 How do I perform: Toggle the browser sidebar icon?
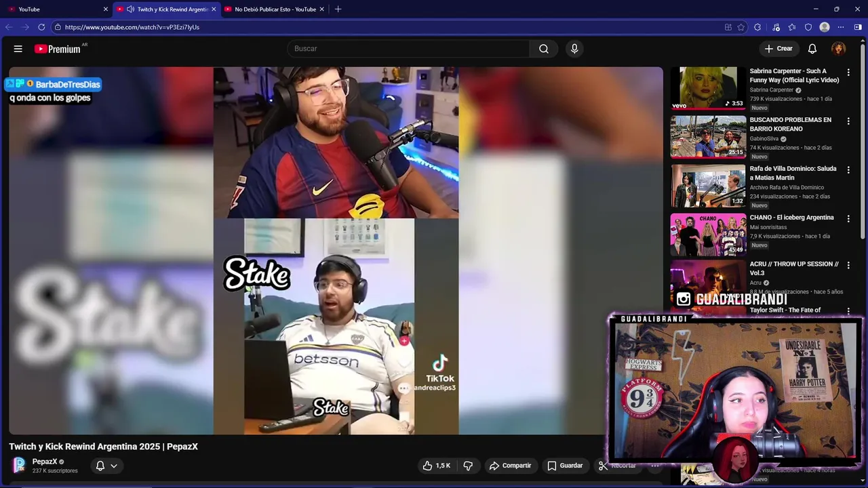tap(858, 27)
